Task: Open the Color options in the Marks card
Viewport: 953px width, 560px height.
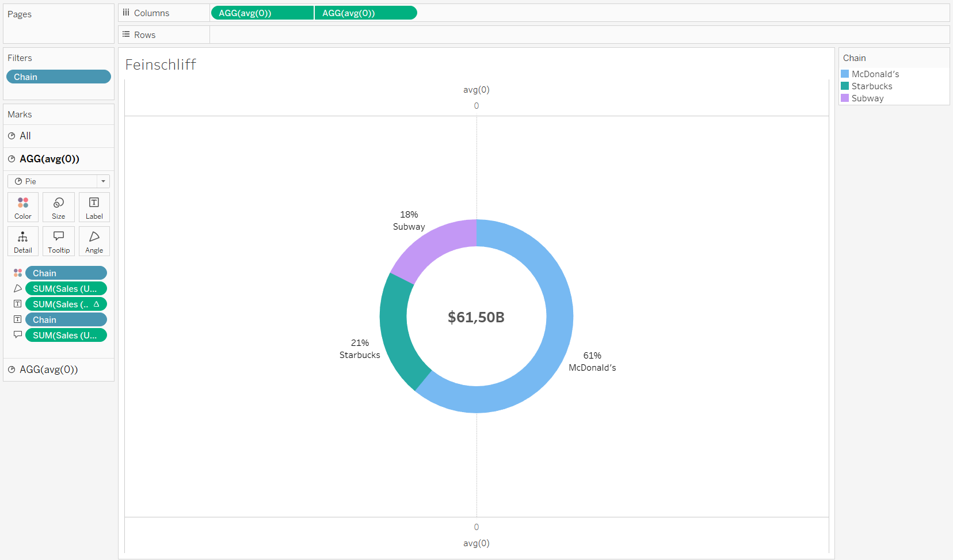Action: [23, 207]
